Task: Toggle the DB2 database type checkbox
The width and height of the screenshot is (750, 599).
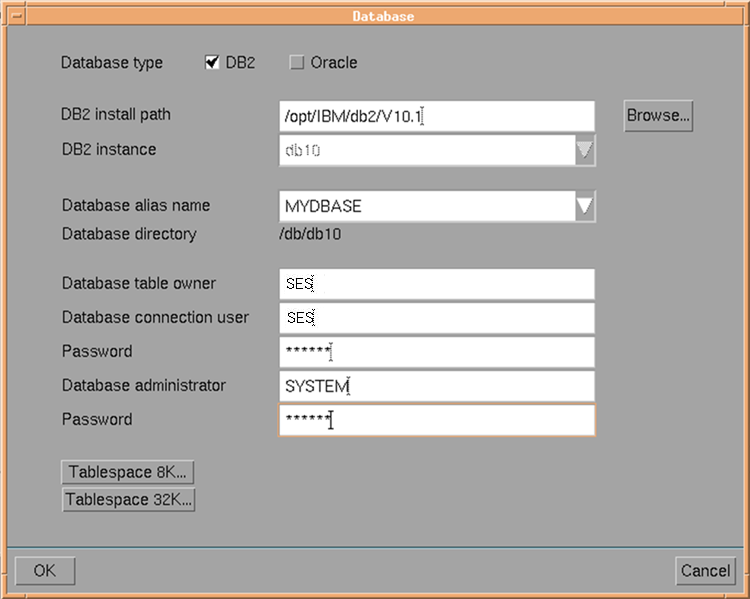Action: pos(212,63)
